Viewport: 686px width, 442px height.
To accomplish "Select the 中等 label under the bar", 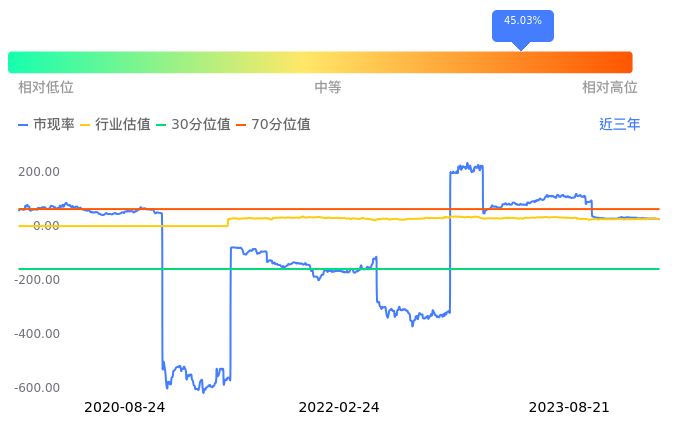I will [328, 88].
